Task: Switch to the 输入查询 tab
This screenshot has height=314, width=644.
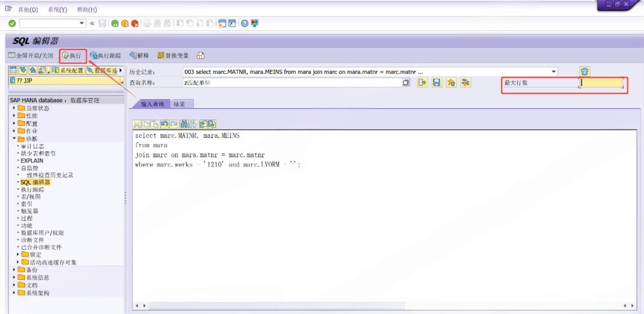Action: [152, 104]
